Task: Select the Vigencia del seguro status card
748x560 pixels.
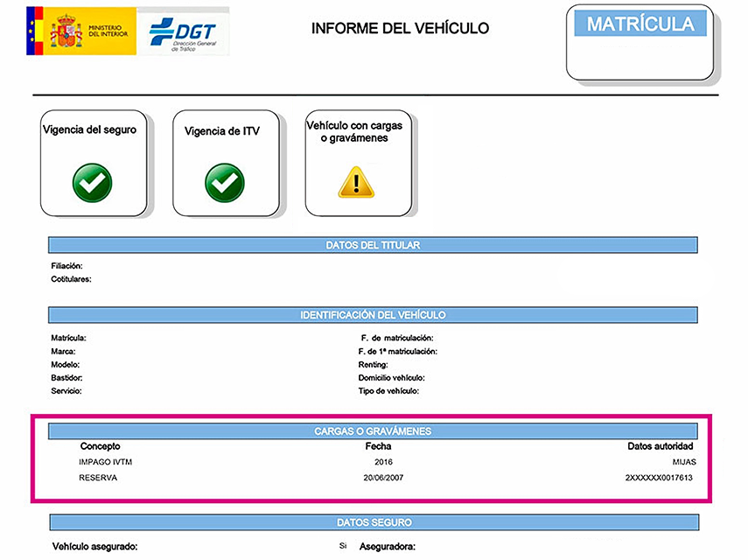Action: tap(94, 163)
